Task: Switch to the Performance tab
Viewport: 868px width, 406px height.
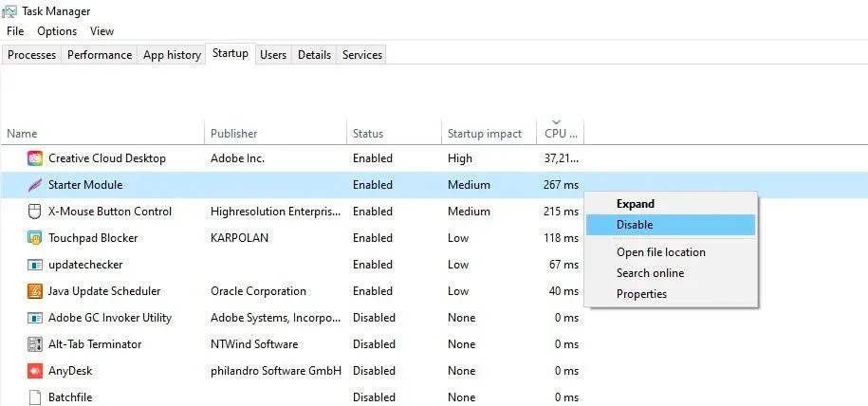Action: coord(100,55)
